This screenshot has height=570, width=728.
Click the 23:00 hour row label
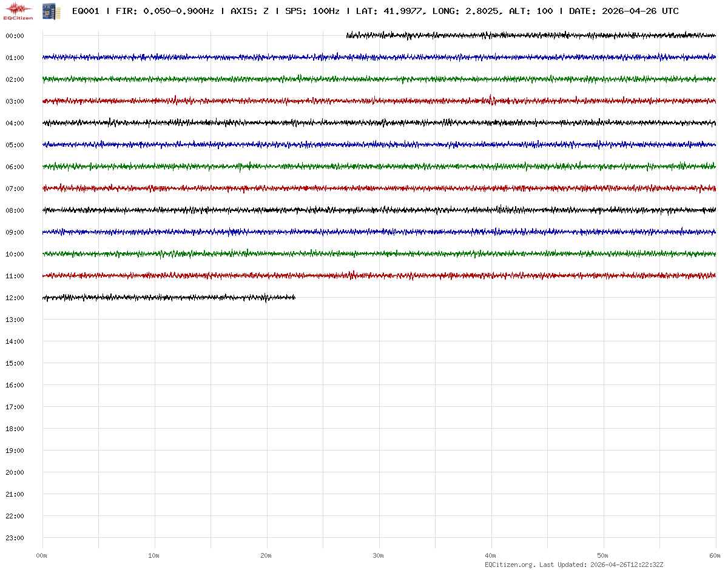pyautogui.click(x=15, y=538)
